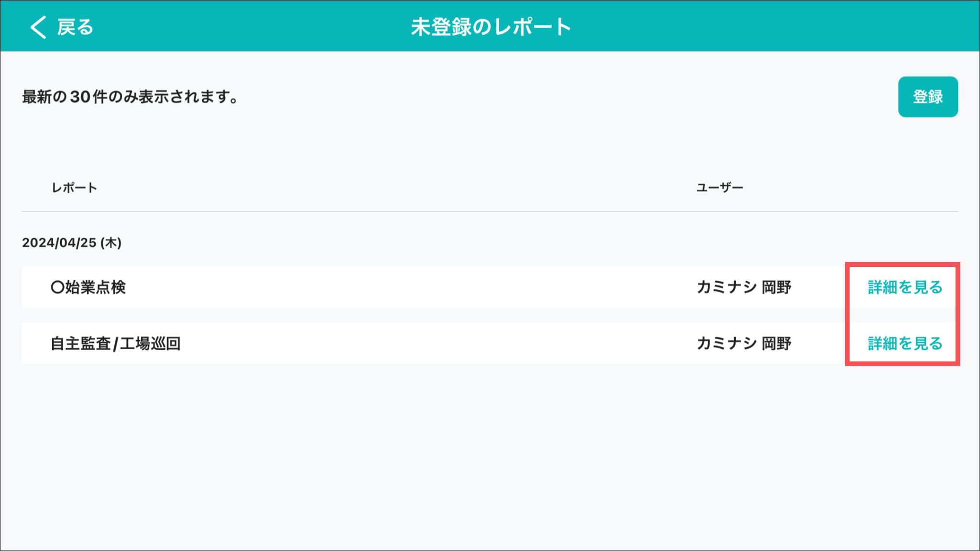Image resolution: width=980 pixels, height=551 pixels.
Task: Click the circle mark before 始業点検
Action: pyautogui.click(x=57, y=287)
